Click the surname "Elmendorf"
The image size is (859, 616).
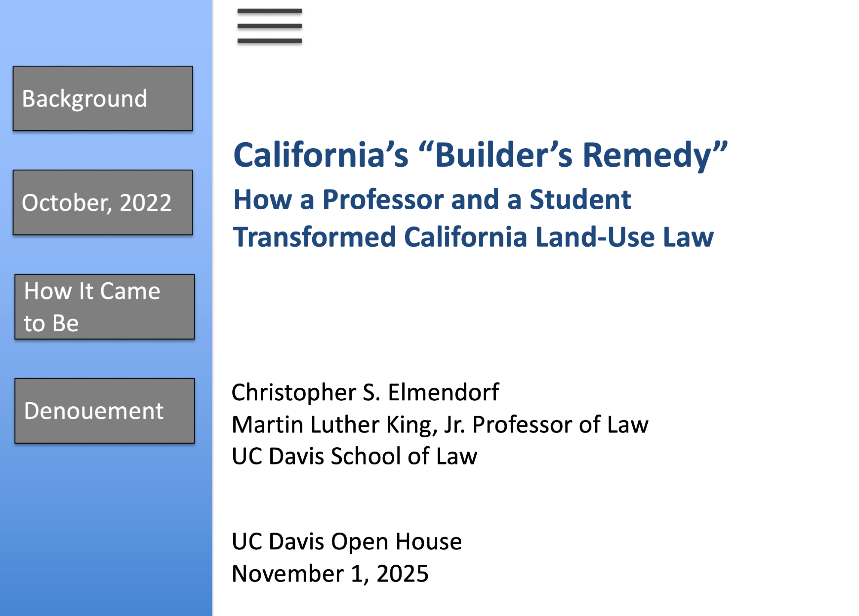coord(443,392)
